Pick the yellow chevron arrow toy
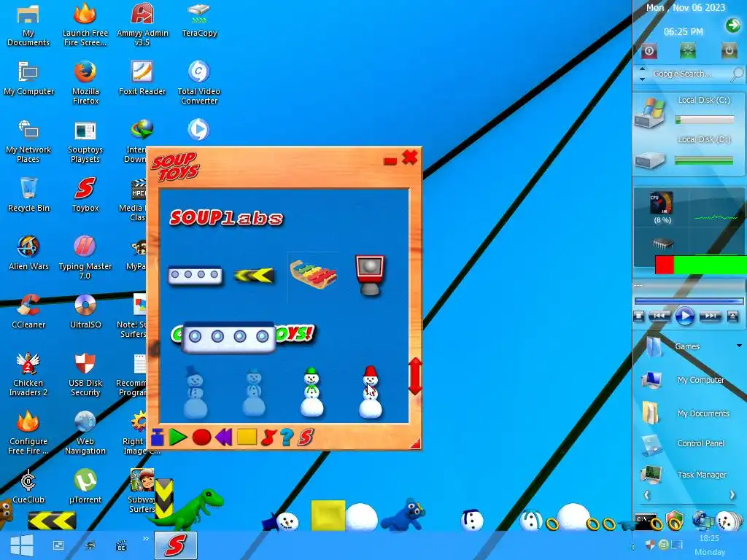 tap(254, 275)
